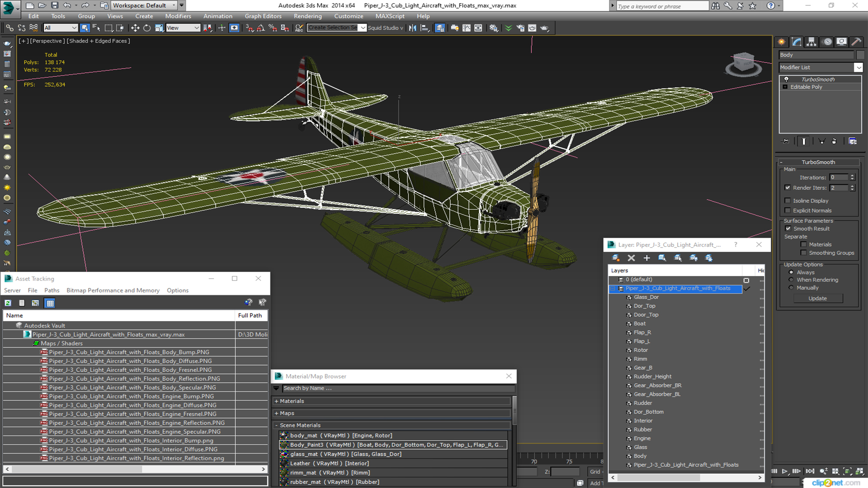Viewport: 868px width, 488px height.
Task: Open Asset Tracking Paths menu
Action: click(52, 291)
